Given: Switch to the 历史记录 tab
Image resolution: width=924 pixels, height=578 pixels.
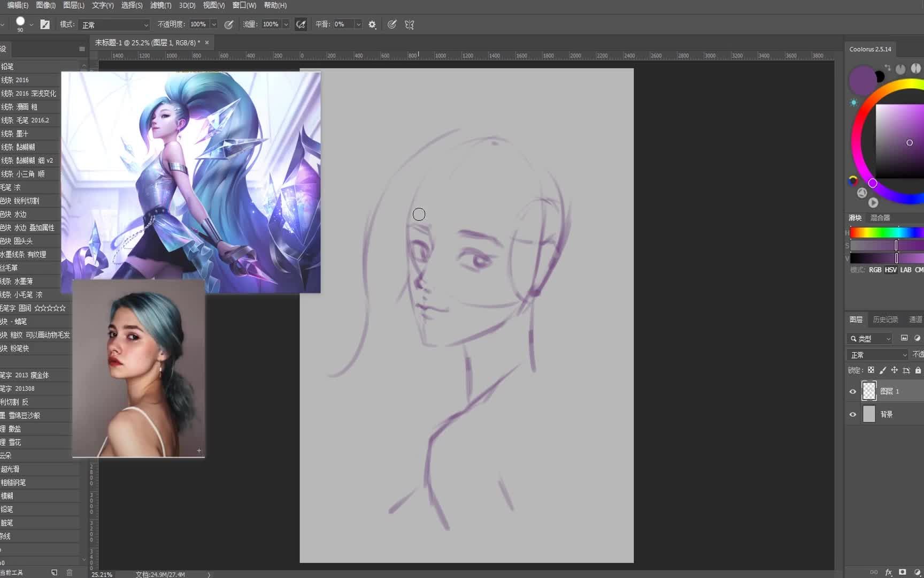Looking at the screenshot, I should (x=885, y=320).
